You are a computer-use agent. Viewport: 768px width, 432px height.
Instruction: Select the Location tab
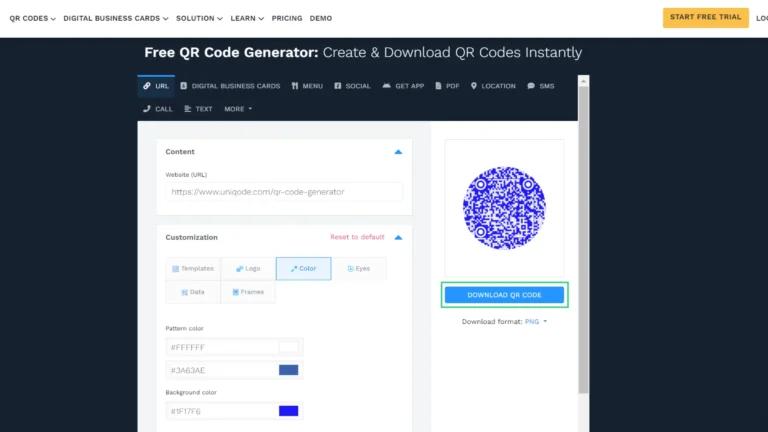(x=493, y=86)
